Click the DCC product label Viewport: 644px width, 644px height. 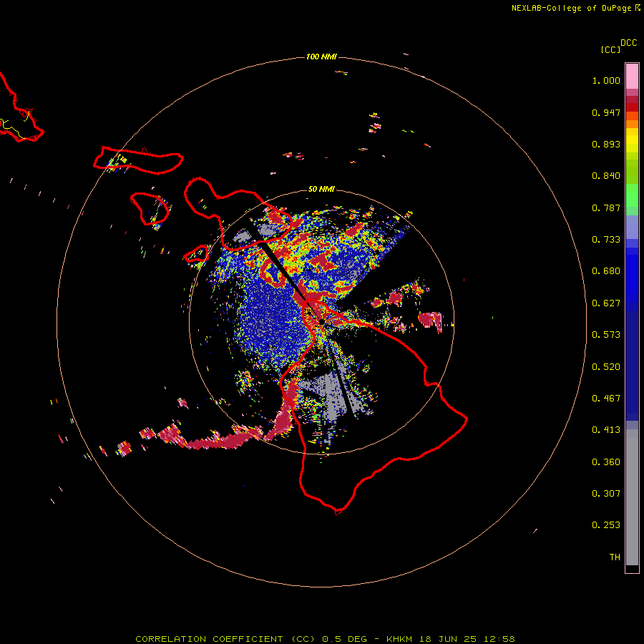tap(629, 43)
